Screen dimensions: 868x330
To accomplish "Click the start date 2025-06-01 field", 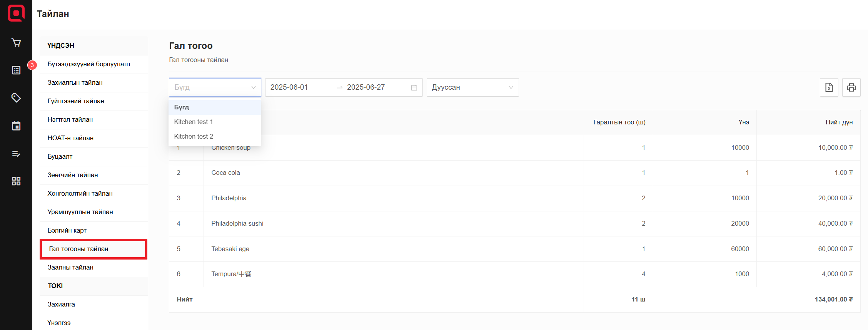I will pos(289,87).
